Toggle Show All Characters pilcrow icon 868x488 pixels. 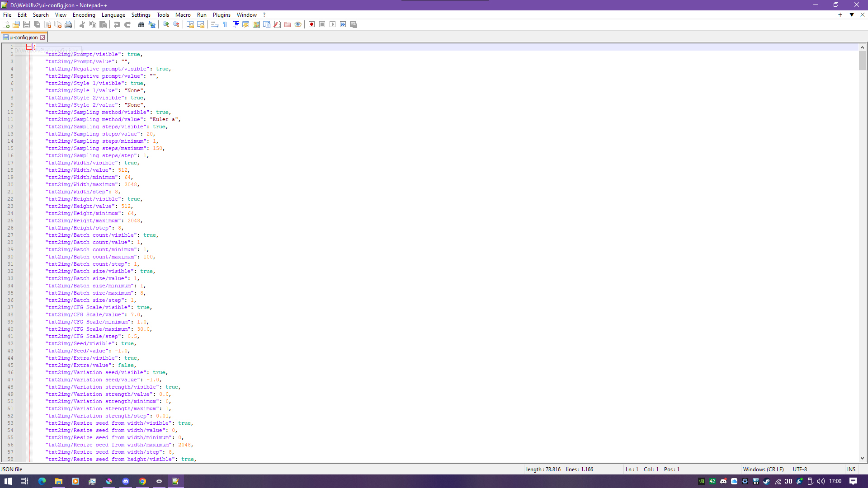coord(225,24)
